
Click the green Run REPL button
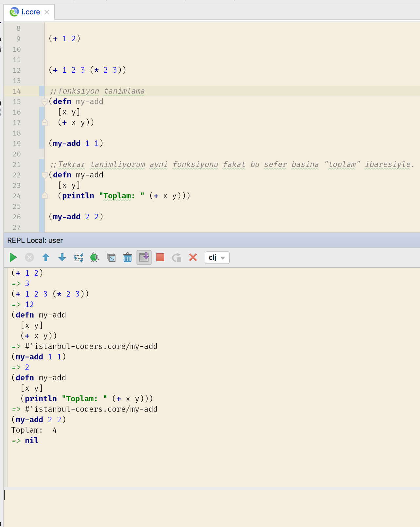[x=13, y=258]
